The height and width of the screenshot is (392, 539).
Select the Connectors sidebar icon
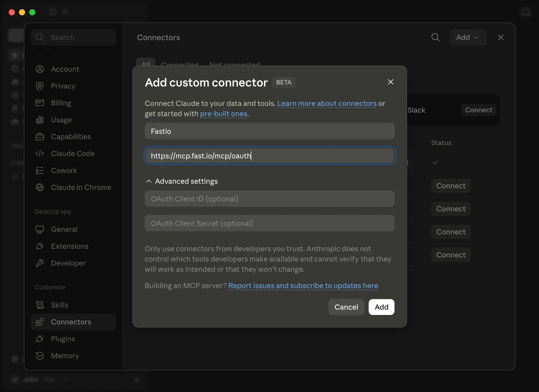(x=39, y=322)
